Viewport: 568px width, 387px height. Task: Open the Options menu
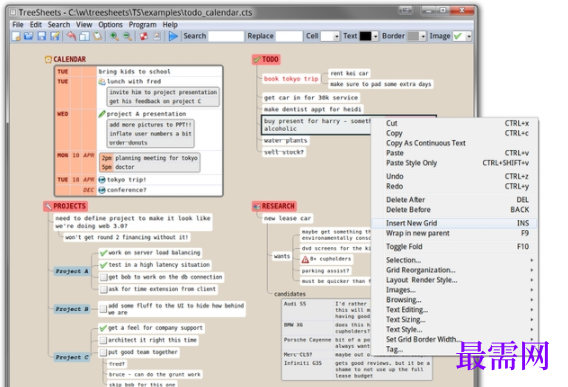110,25
